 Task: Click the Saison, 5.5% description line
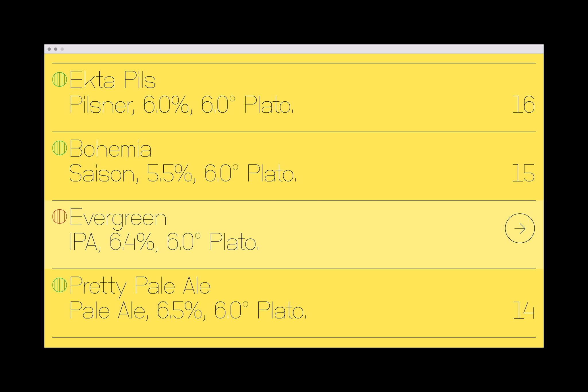[183, 174]
